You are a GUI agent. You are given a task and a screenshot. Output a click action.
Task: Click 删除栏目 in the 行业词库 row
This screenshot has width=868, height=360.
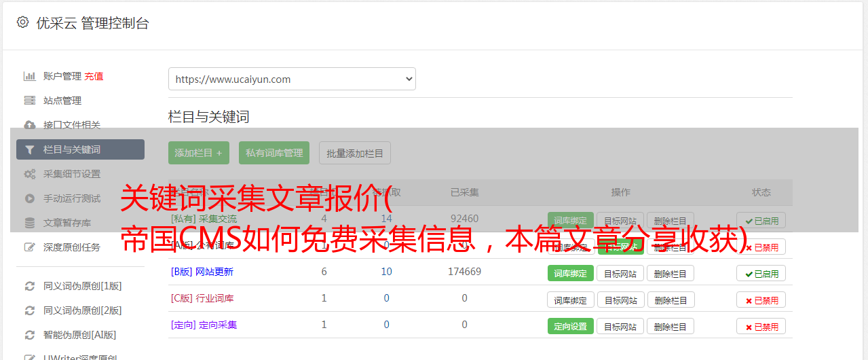(x=671, y=300)
